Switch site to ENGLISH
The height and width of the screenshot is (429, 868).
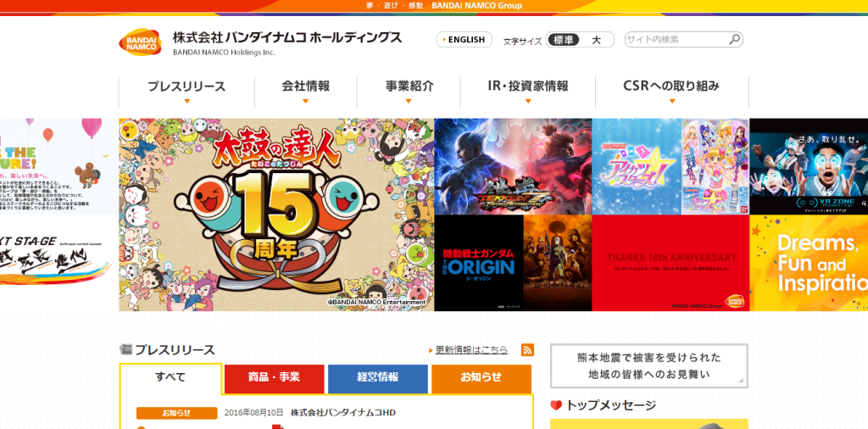[x=464, y=40]
